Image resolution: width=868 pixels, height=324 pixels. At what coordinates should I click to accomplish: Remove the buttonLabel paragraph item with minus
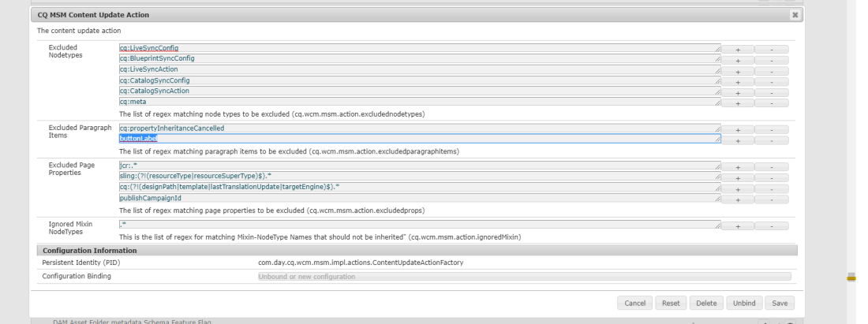pyautogui.click(x=772, y=140)
